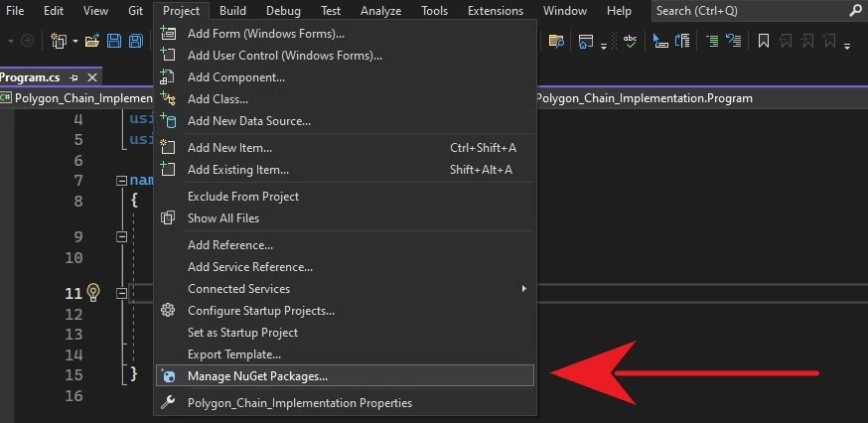Open the Extensions menu

496,11
